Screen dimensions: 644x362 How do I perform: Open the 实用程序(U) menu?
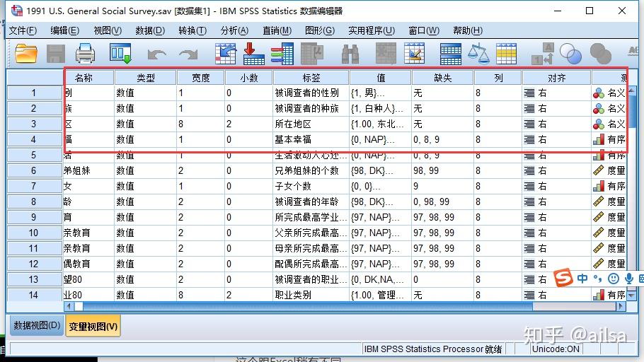tap(372, 31)
